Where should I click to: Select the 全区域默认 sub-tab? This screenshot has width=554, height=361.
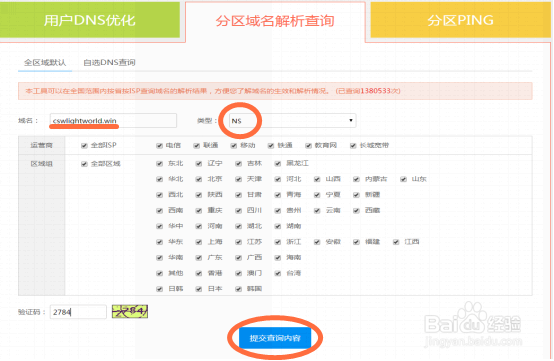click(45, 63)
